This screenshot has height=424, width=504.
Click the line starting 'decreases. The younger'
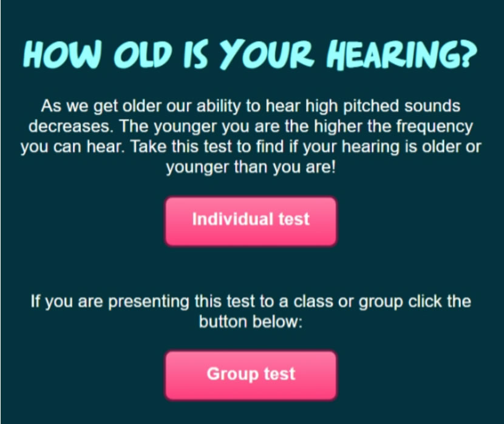[251, 126]
